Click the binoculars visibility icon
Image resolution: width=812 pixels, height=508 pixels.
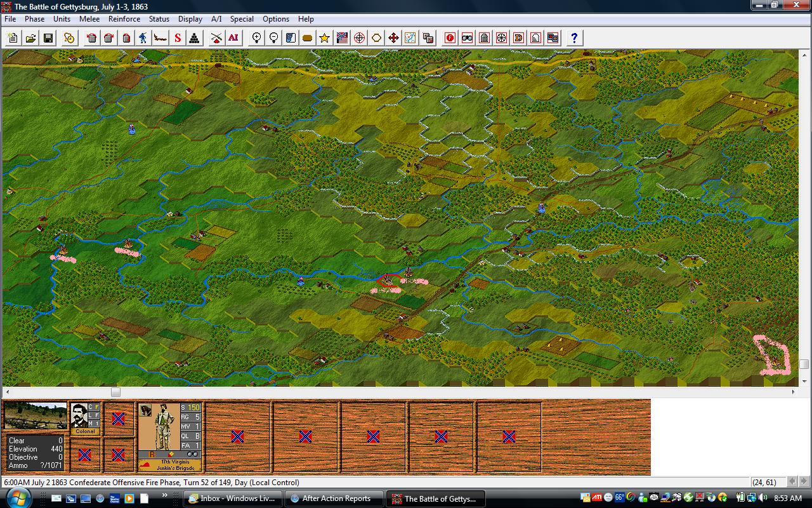(x=468, y=38)
